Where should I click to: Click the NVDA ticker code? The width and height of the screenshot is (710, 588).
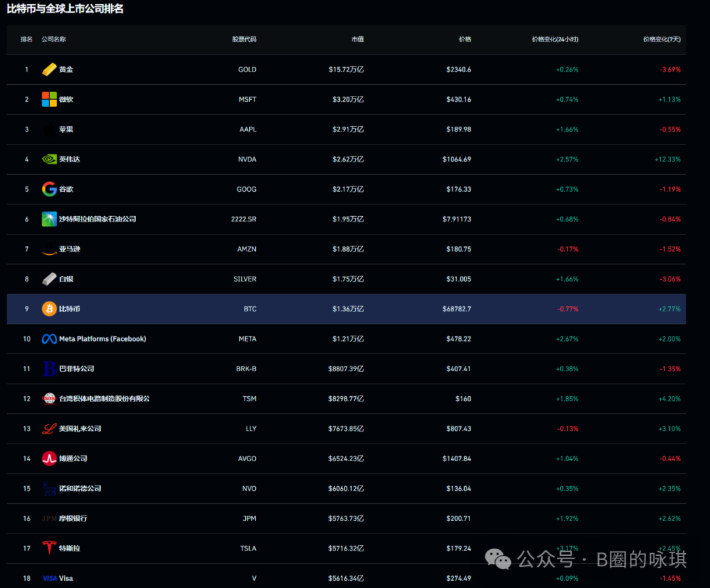(247, 160)
